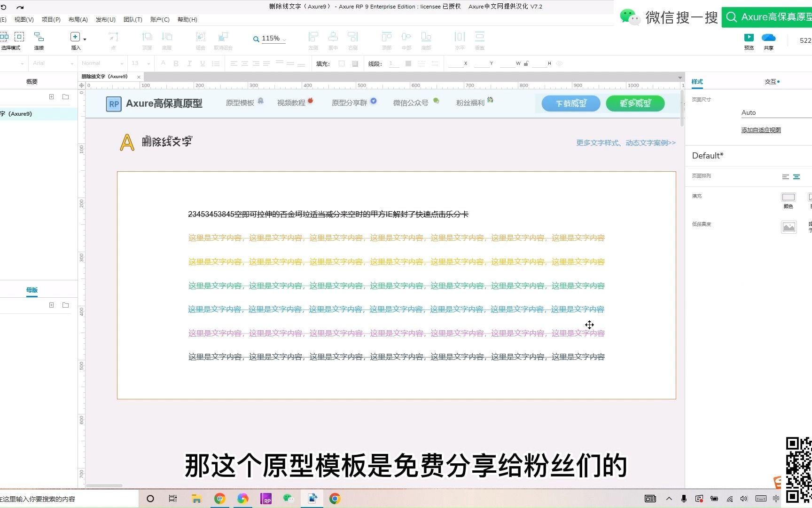
Task: Click the 共享 cloud share icon
Action: (768, 38)
